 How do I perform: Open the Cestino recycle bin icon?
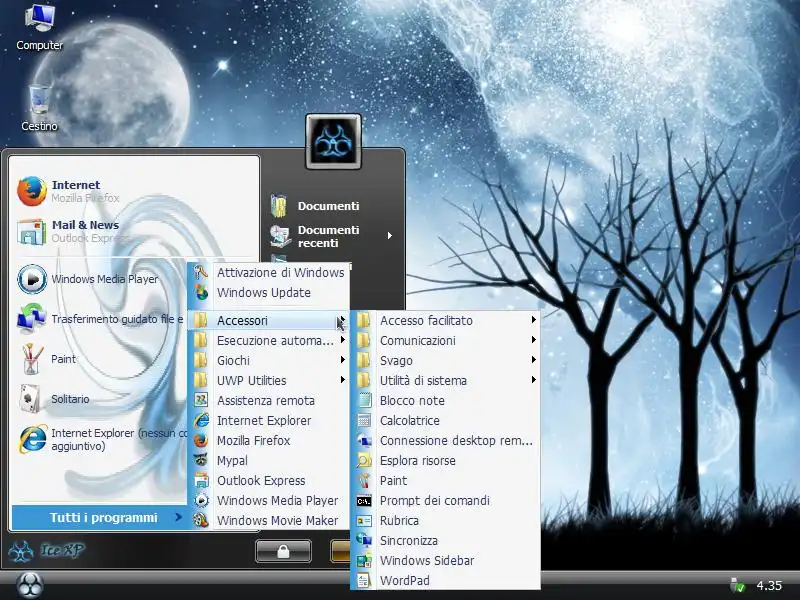pyautogui.click(x=39, y=99)
